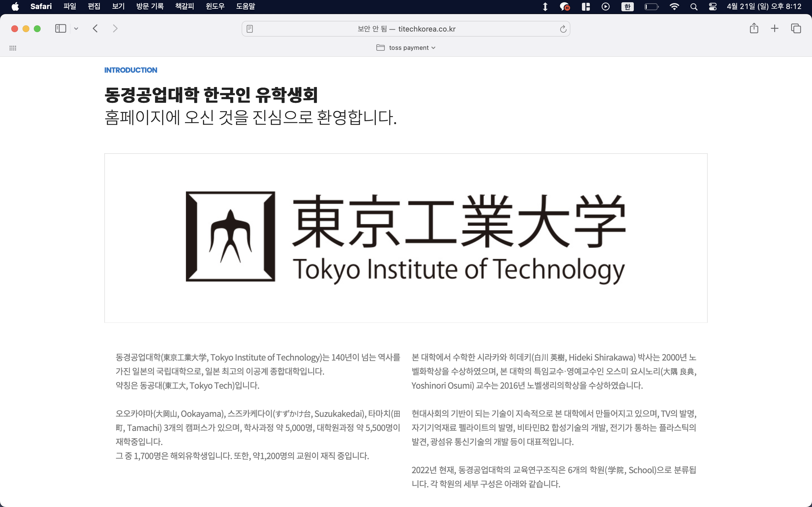The width and height of the screenshot is (812, 507).
Task: Open the 방문 기록 menu
Action: coord(150,6)
